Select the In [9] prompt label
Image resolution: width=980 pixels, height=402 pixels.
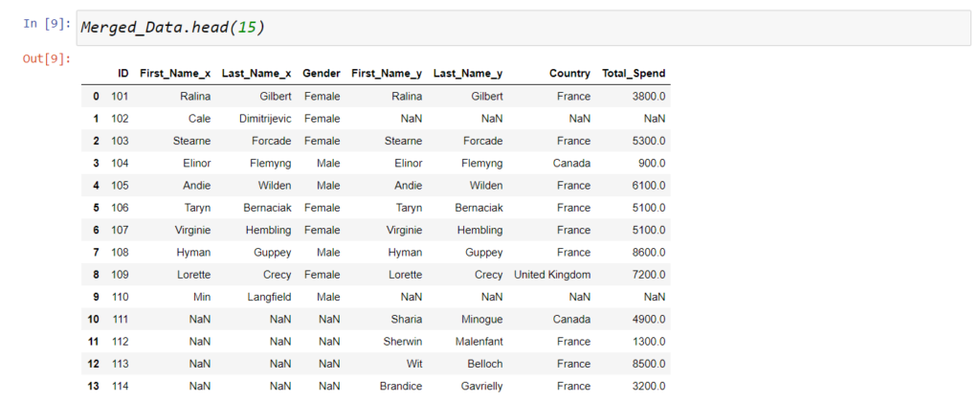(47, 24)
